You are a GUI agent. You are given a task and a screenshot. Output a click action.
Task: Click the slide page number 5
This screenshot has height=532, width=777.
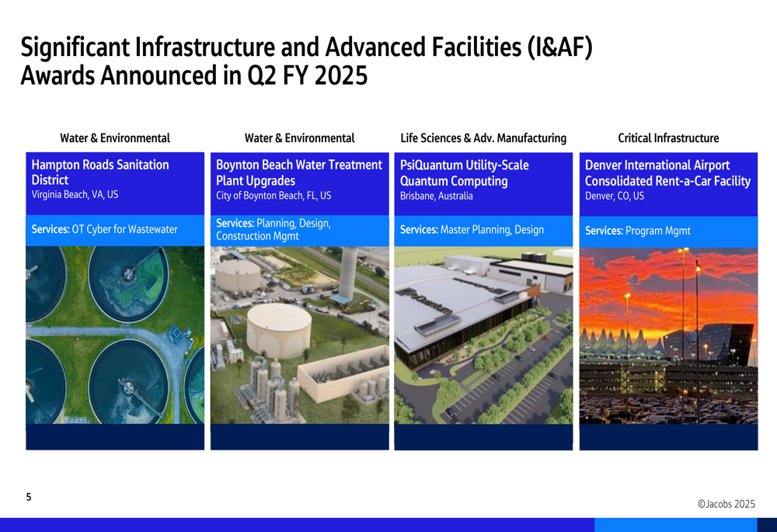pyautogui.click(x=29, y=497)
